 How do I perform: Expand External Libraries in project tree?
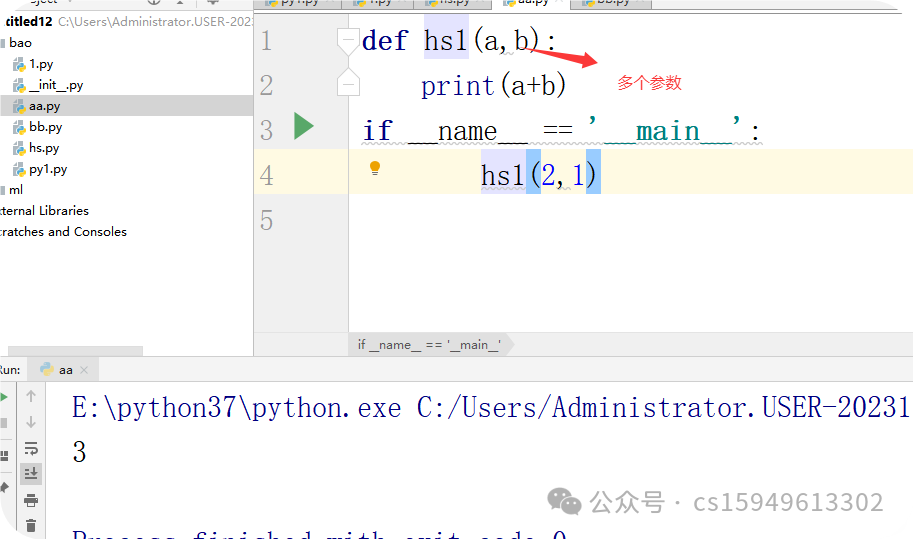tap(44, 211)
